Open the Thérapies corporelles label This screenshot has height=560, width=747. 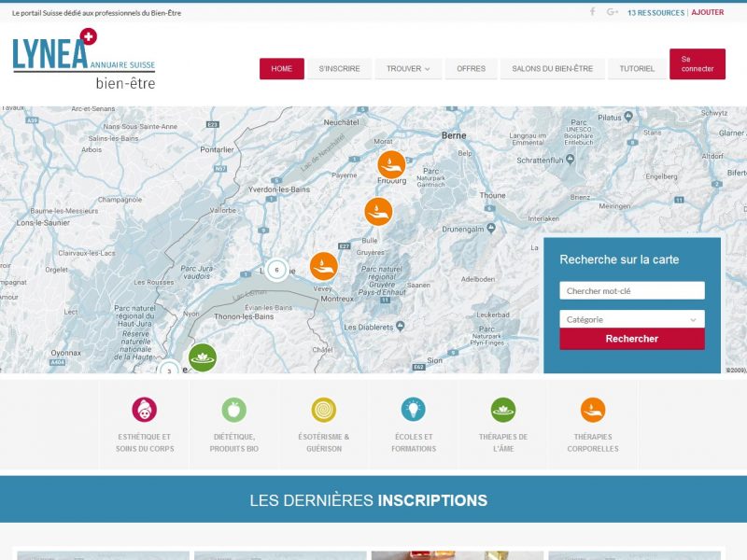click(593, 442)
